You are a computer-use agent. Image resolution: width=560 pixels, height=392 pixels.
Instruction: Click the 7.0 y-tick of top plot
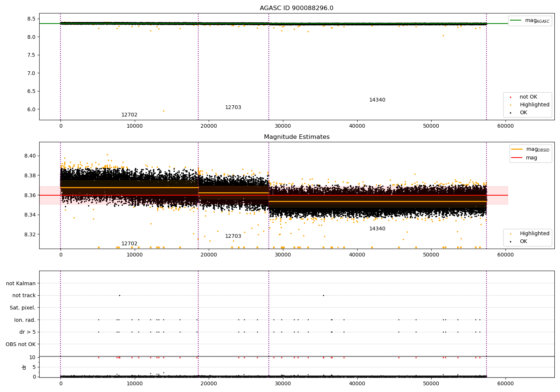click(31, 73)
